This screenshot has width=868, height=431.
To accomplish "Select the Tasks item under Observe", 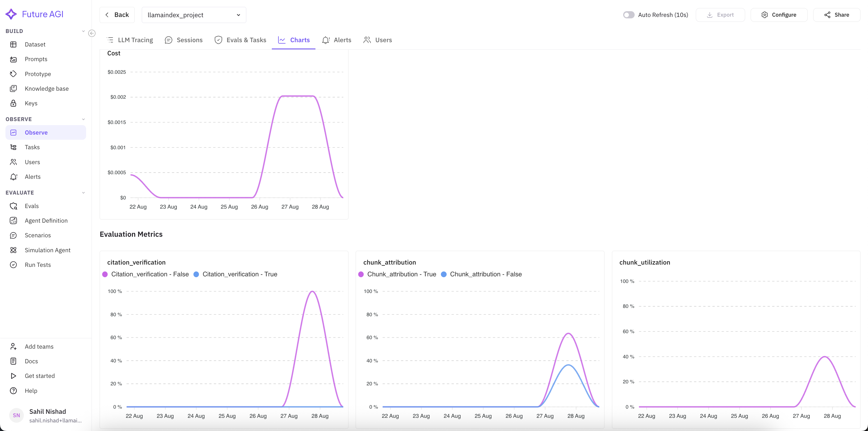I will tap(32, 147).
